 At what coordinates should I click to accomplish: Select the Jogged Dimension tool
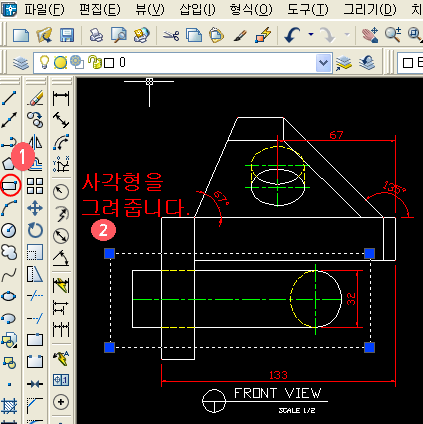click(x=61, y=214)
